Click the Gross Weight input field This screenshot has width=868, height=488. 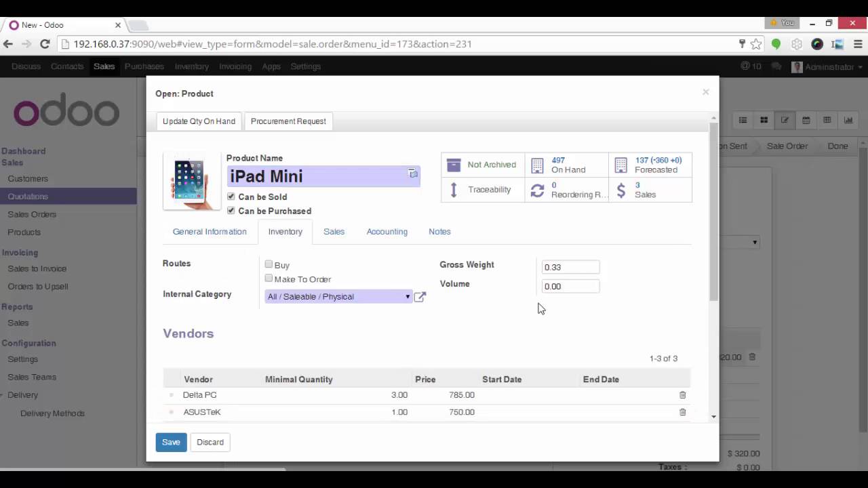tap(570, 267)
